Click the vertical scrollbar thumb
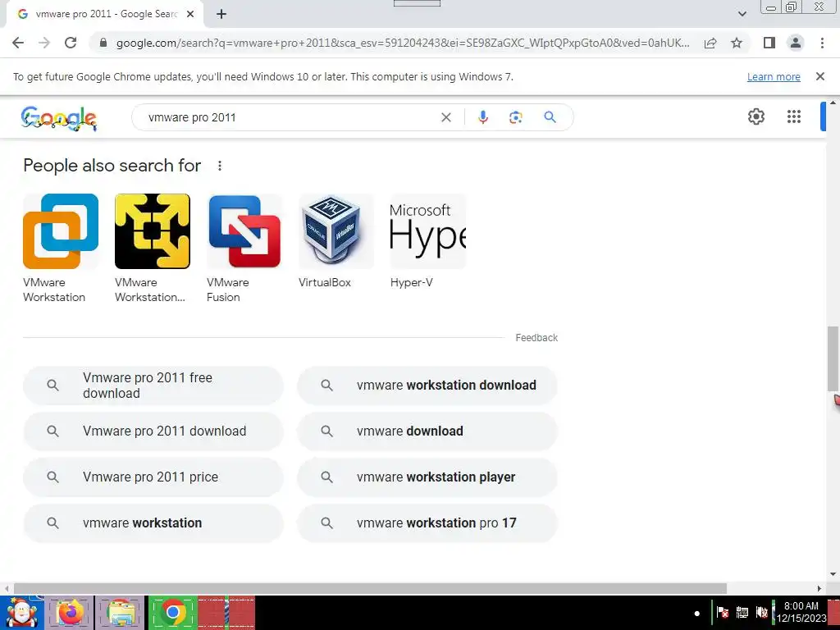This screenshot has width=840, height=630. pyautogui.click(x=833, y=358)
